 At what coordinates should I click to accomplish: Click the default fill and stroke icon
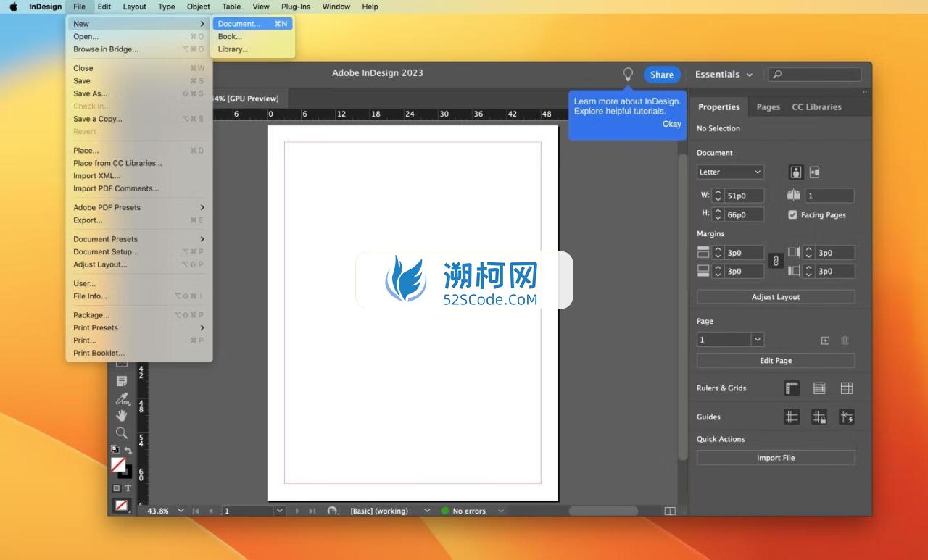[x=115, y=449]
